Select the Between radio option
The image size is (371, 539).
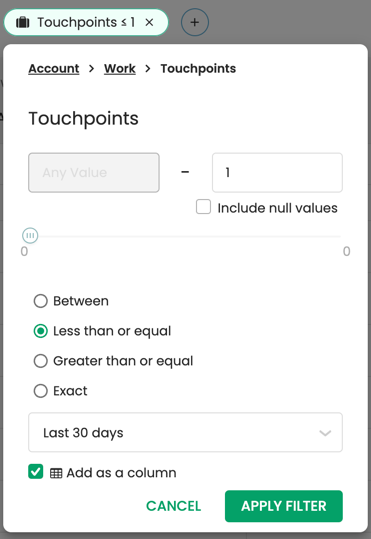(41, 301)
